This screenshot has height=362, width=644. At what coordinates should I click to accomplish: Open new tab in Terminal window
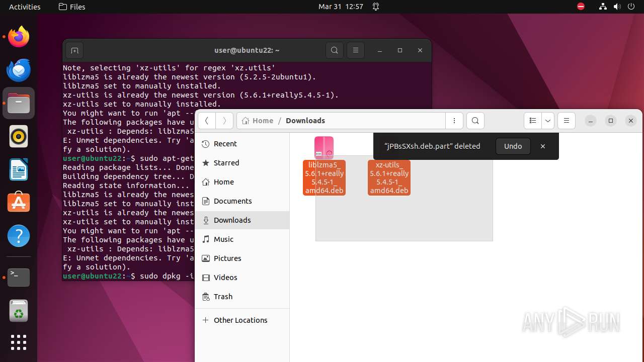point(74,50)
